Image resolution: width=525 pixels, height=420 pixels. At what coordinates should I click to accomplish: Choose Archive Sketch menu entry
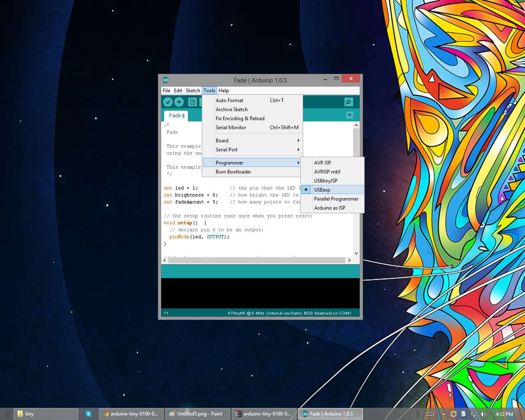point(253,110)
